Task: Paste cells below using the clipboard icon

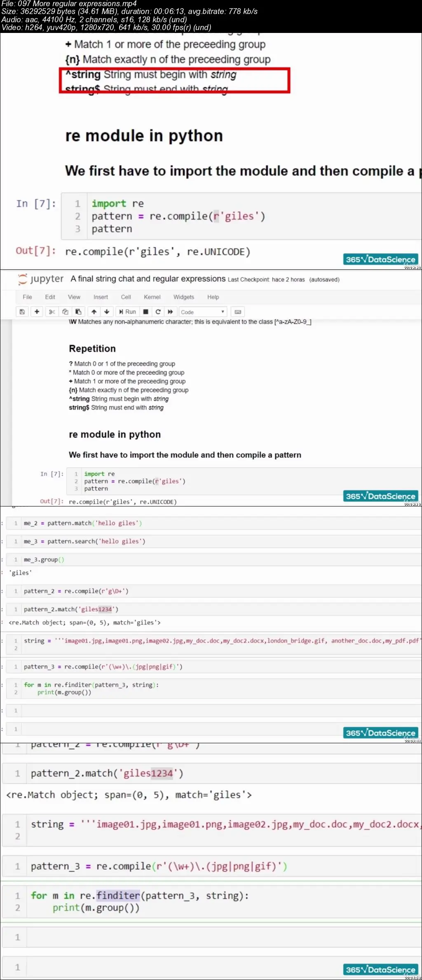Action: (78, 312)
